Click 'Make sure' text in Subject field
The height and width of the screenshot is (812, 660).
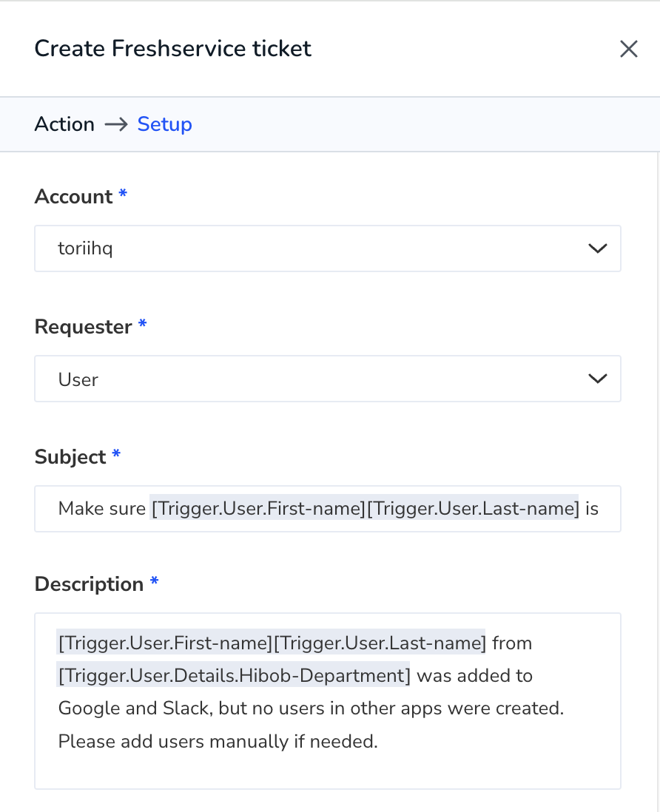[101, 509]
